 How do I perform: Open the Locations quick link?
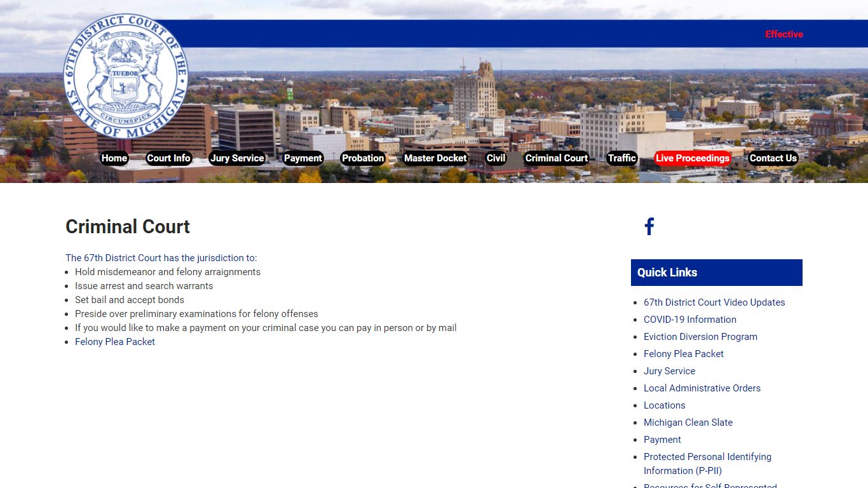point(665,405)
